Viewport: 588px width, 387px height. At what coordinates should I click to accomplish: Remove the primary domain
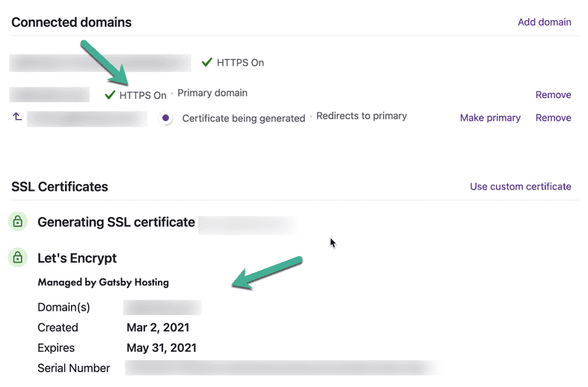(553, 95)
